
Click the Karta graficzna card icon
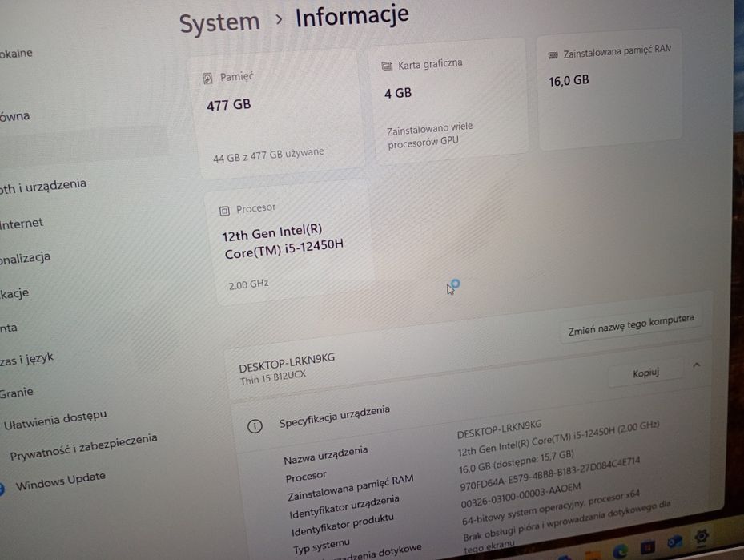pos(387,66)
